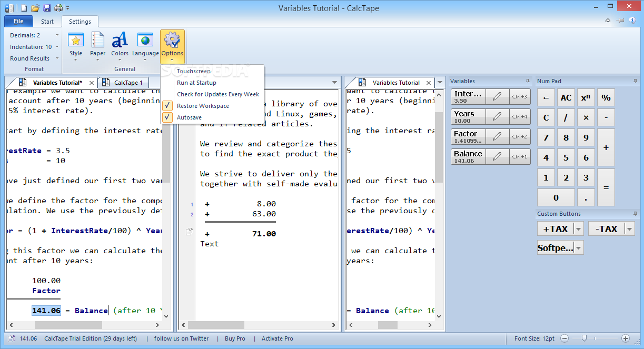Viewport: 644px width, 349px height.
Task: Click the Buy Pro link
Action: click(x=235, y=338)
